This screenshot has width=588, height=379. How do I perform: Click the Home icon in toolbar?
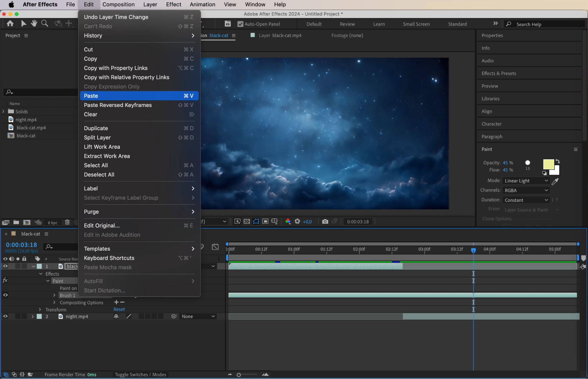click(10, 24)
